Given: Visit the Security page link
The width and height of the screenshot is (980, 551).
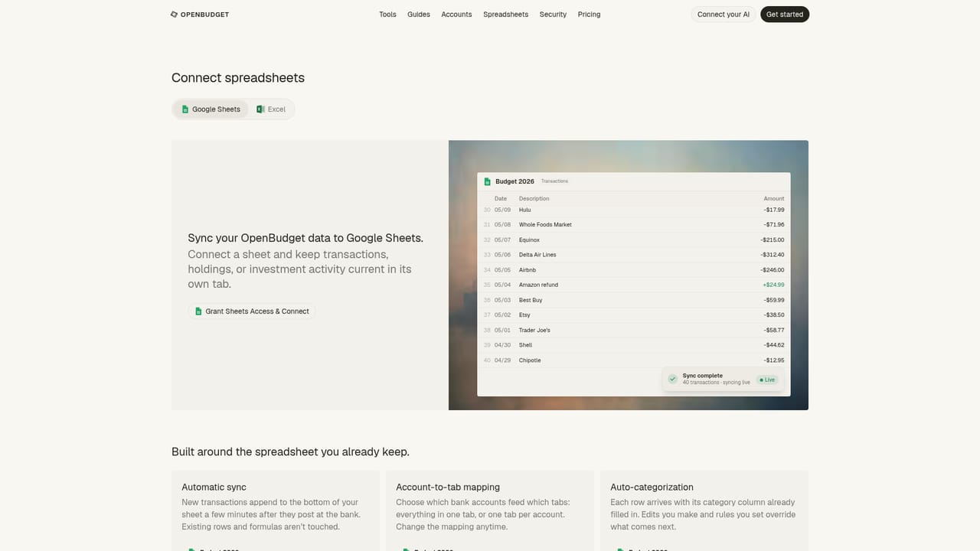Looking at the screenshot, I should coord(553,15).
